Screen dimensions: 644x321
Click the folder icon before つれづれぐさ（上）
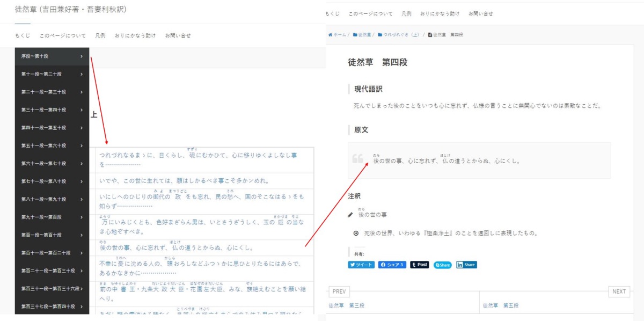(x=380, y=34)
